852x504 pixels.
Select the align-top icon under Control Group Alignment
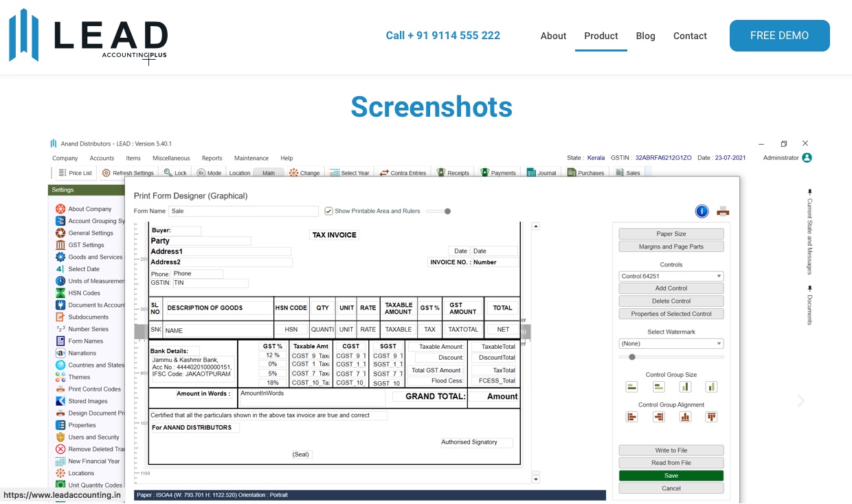[x=711, y=417]
